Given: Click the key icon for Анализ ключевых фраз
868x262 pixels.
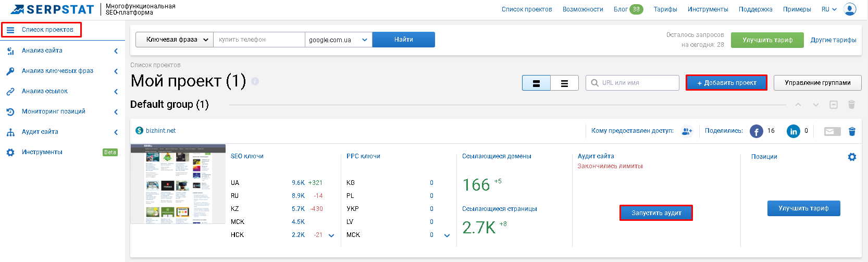Looking at the screenshot, I should [10, 71].
